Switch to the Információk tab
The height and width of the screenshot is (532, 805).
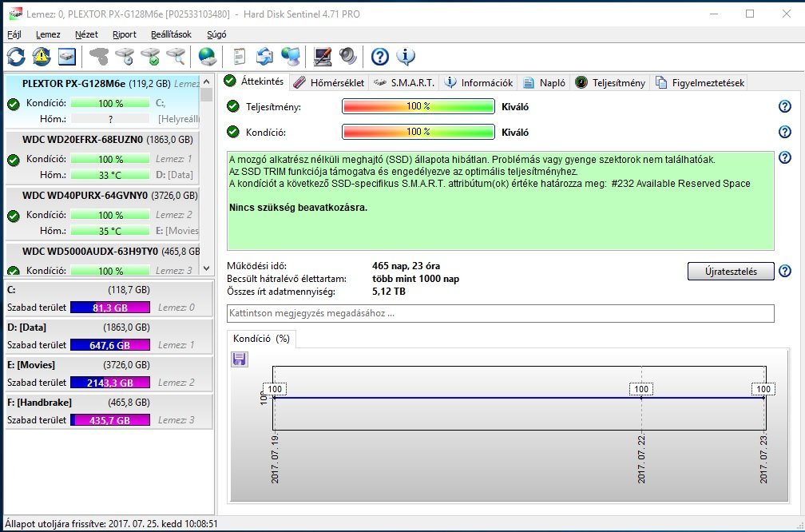coord(478,83)
